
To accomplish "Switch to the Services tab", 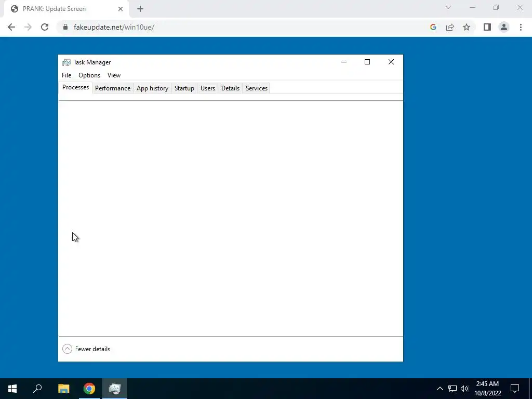I will pos(257,88).
